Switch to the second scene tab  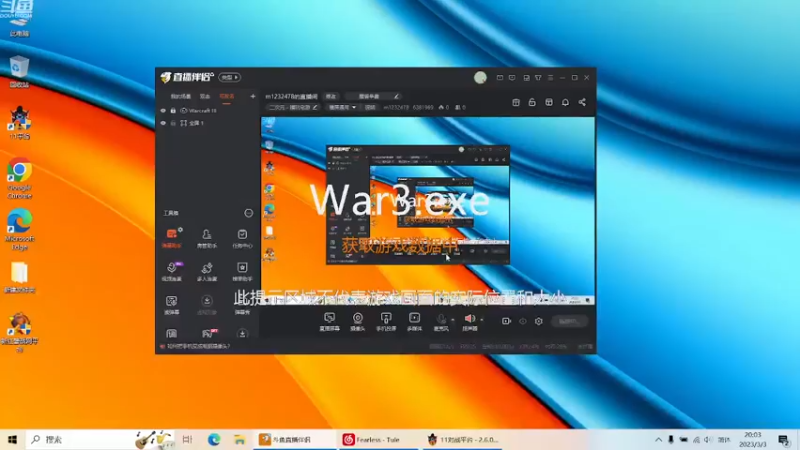(205, 96)
